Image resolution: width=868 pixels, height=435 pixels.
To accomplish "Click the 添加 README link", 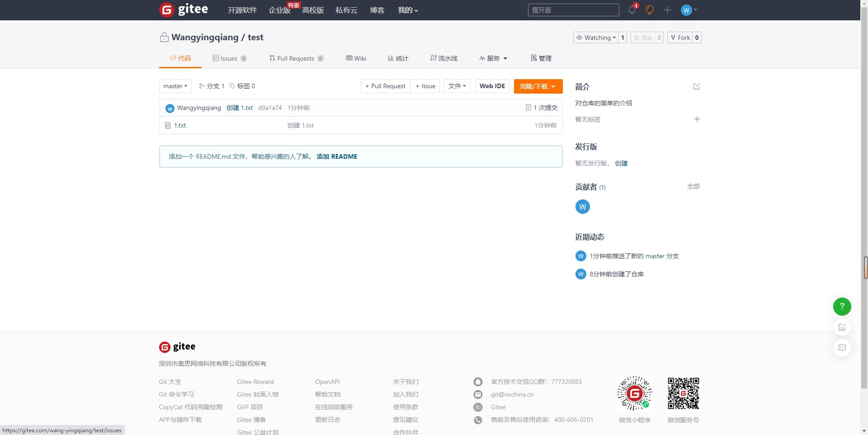I will coord(337,156).
